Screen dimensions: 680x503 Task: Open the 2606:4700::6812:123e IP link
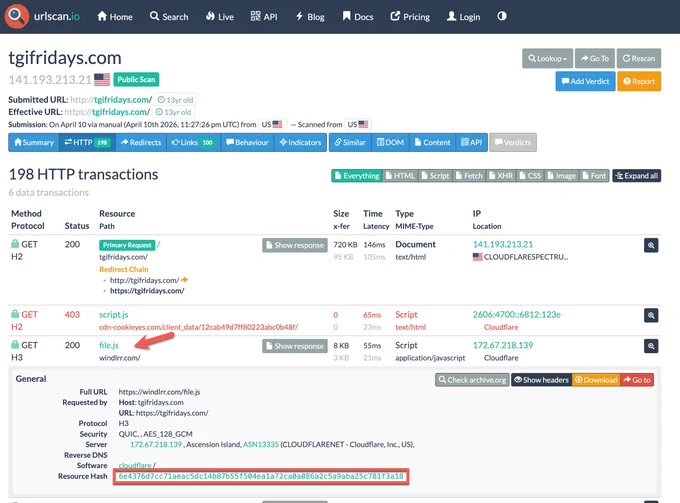[517, 314]
